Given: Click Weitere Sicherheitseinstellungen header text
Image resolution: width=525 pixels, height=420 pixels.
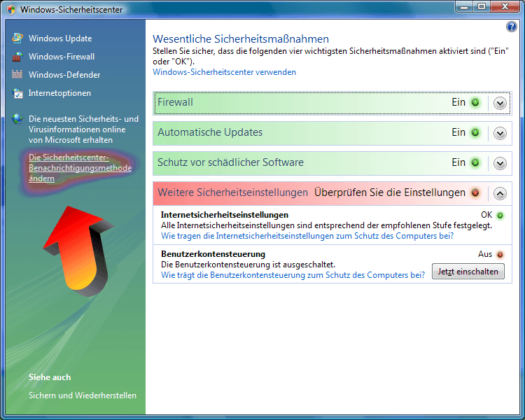Looking at the screenshot, I should point(232,192).
